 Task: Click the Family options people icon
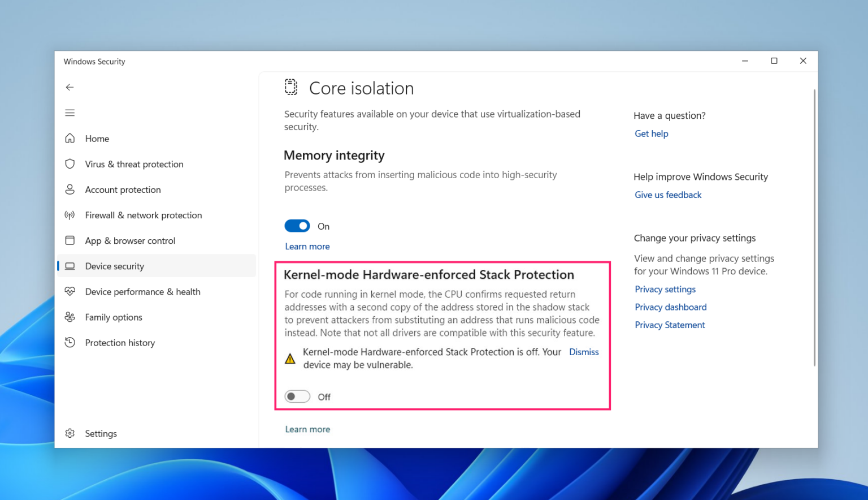pos(70,317)
